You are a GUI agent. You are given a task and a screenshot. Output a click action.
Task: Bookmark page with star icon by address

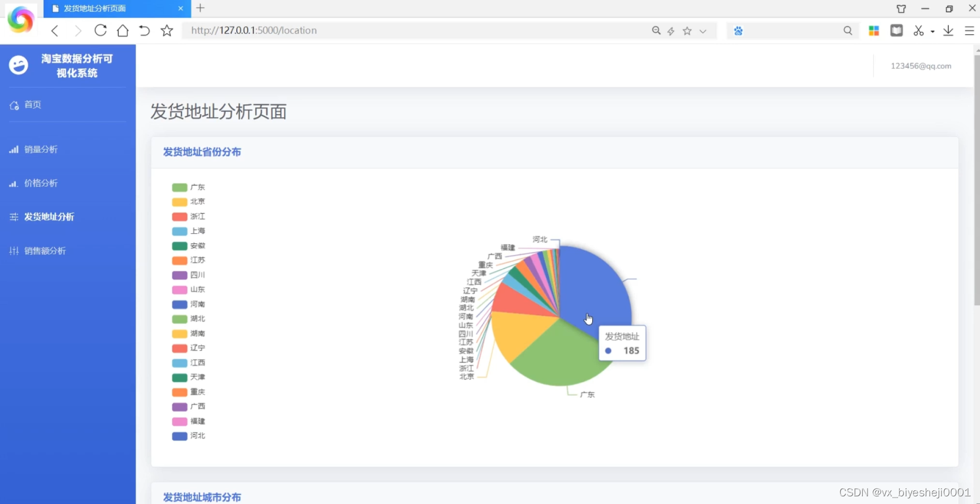click(167, 31)
